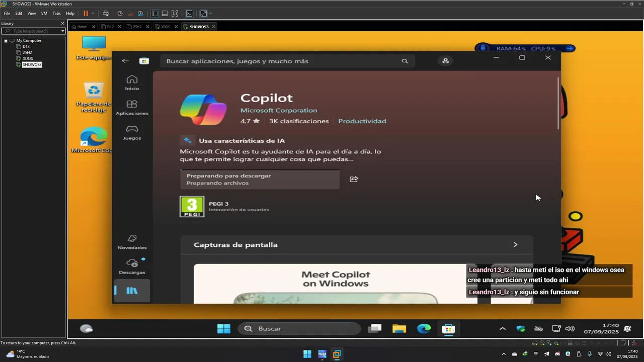Open the VMware View menu
This screenshot has height=362, width=644.
31,14
